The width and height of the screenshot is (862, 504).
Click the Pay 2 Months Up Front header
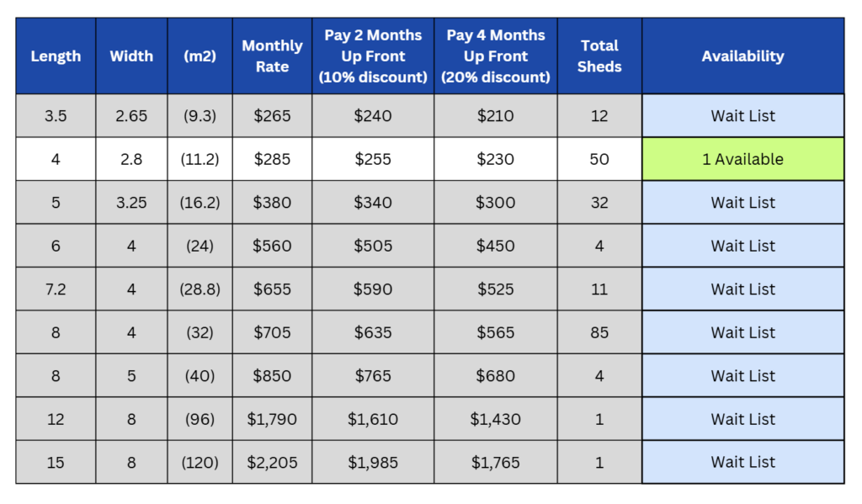(x=373, y=56)
